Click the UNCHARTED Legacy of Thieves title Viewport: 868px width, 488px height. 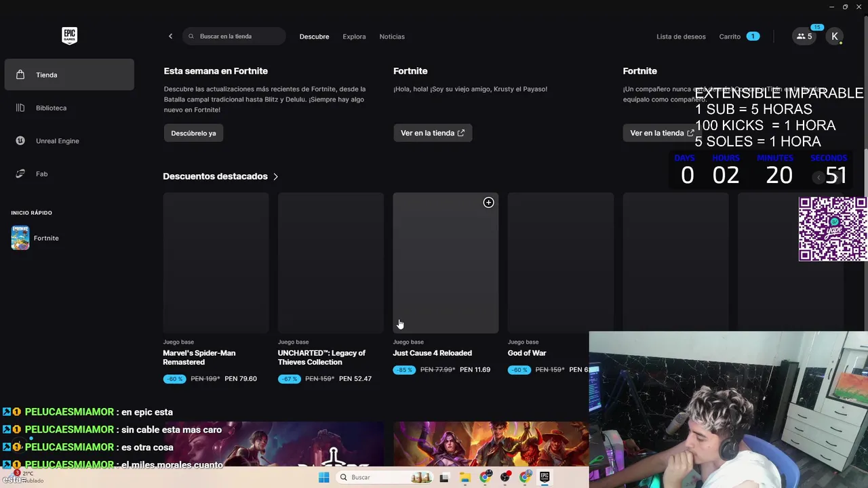321,357
